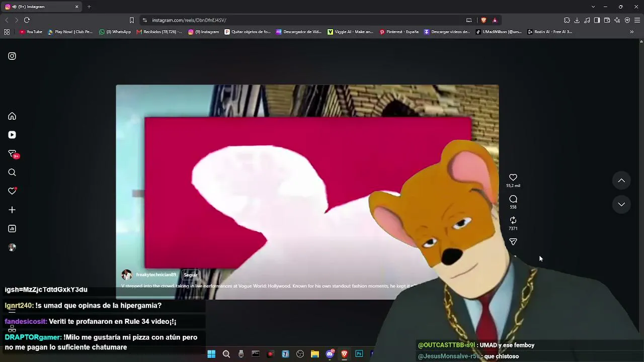
Task: Bookmark this page
Action: pyautogui.click(x=132, y=20)
